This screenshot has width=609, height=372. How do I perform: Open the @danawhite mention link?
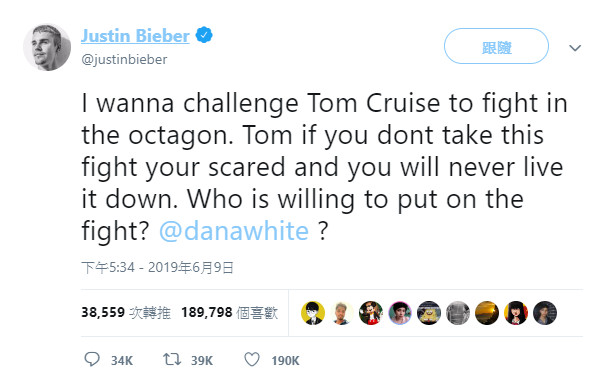[234, 231]
